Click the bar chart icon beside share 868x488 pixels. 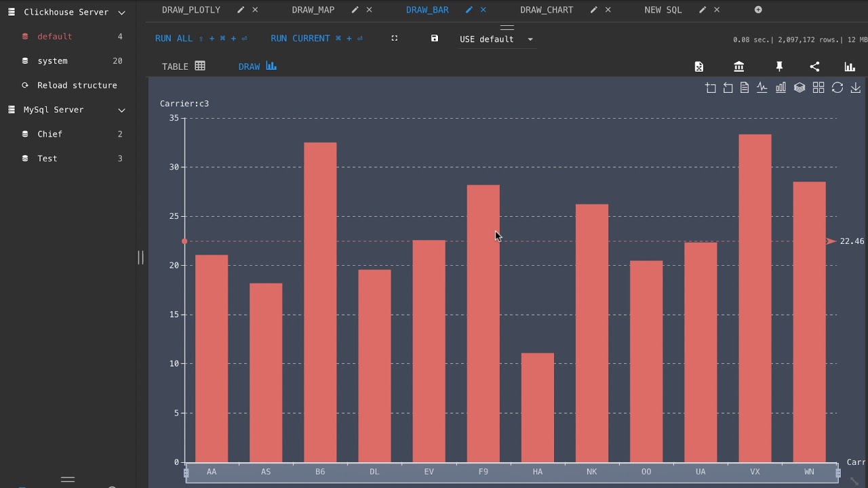(850, 66)
